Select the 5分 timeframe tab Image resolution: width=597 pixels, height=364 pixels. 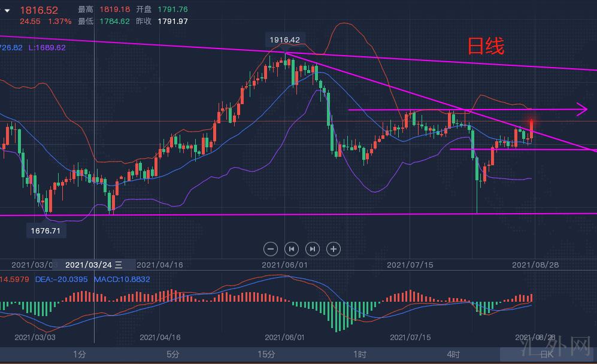[x=173, y=354]
